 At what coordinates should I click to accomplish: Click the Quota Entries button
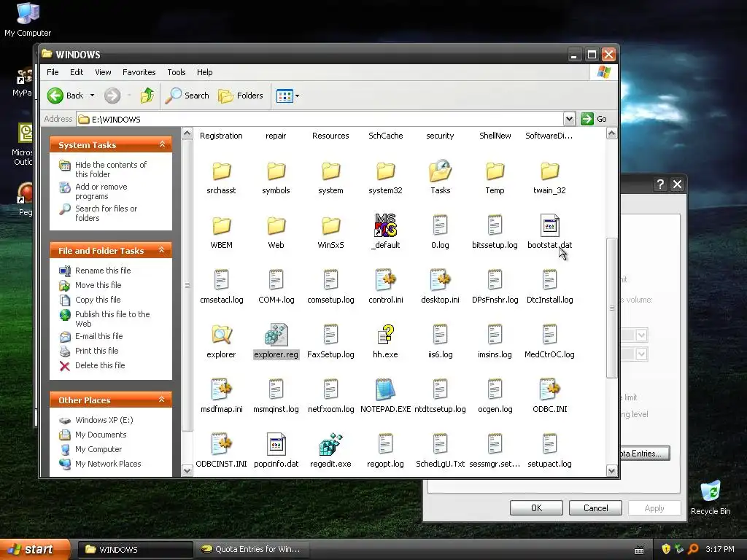pos(645,454)
